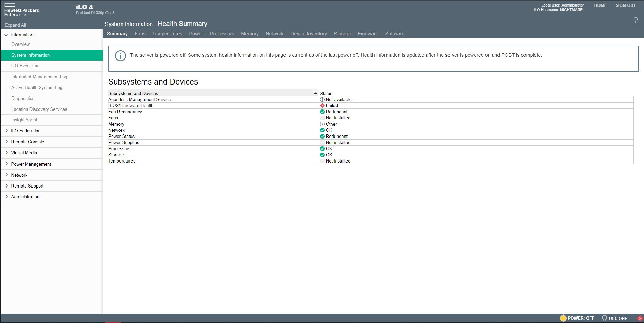Image resolution: width=644 pixels, height=323 pixels.
Task: Expand the iLO Federation section
Action: 7,131
